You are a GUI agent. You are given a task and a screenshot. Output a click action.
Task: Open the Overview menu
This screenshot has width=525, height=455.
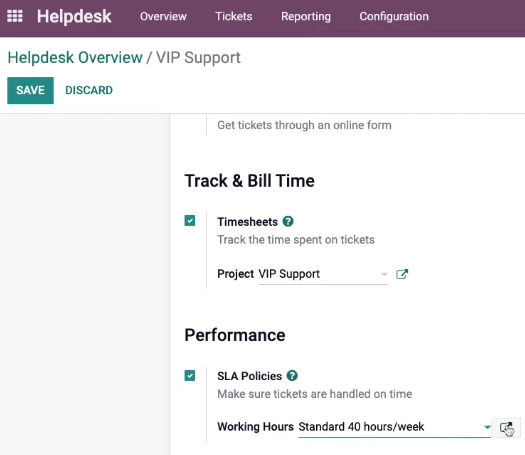(x=163, y=16)
